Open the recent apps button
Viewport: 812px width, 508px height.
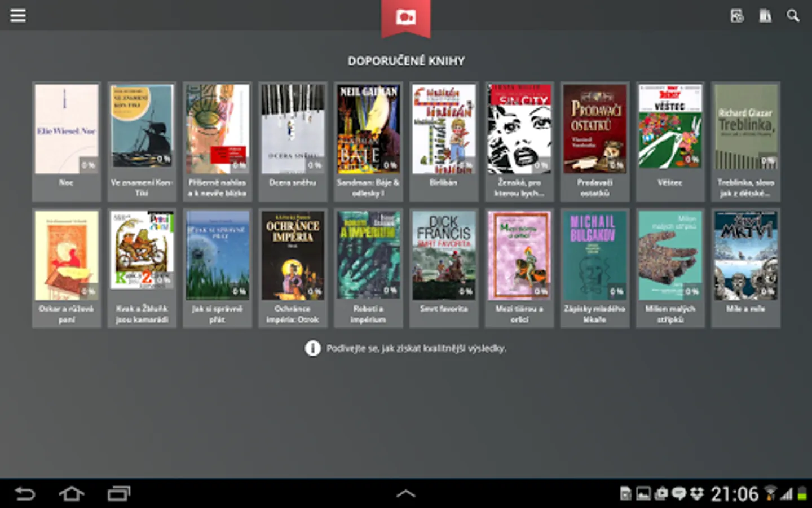pos(119,494)
